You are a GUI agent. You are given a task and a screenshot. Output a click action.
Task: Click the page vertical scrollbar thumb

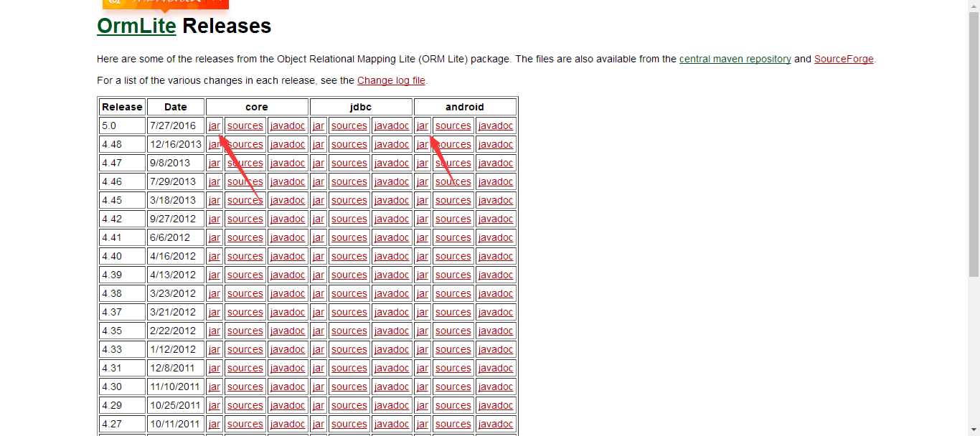tap(974, 143)
